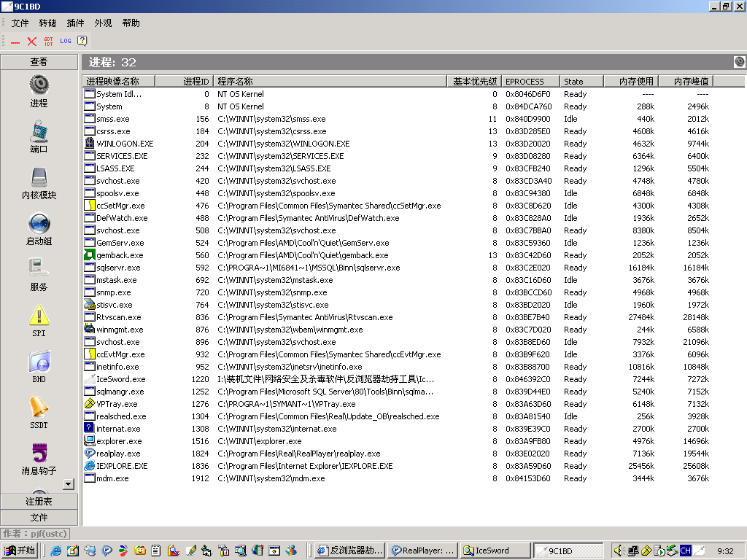Click the 启动组 startup group icon
Image resolution: width=747 pixels, height=560 pixels.
click(39, 224)
